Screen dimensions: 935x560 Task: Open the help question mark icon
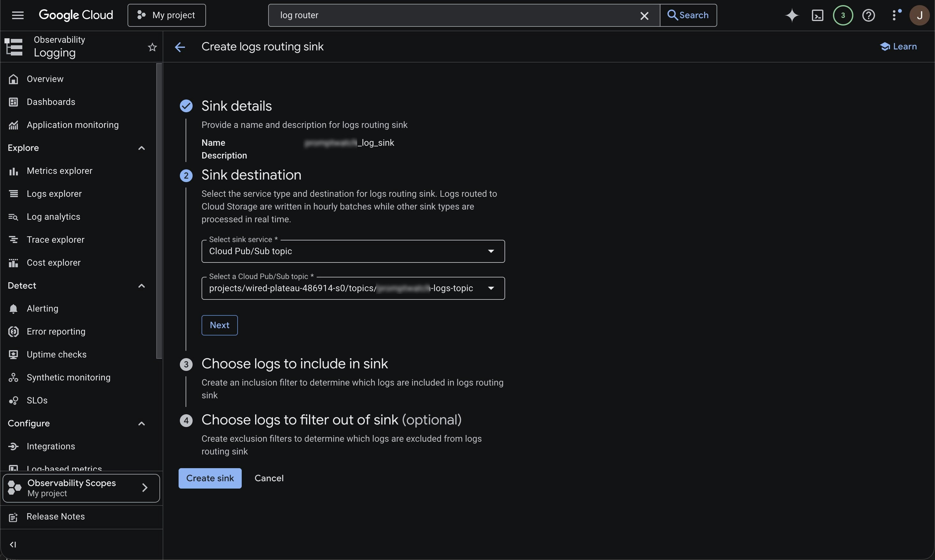[868, 15]
